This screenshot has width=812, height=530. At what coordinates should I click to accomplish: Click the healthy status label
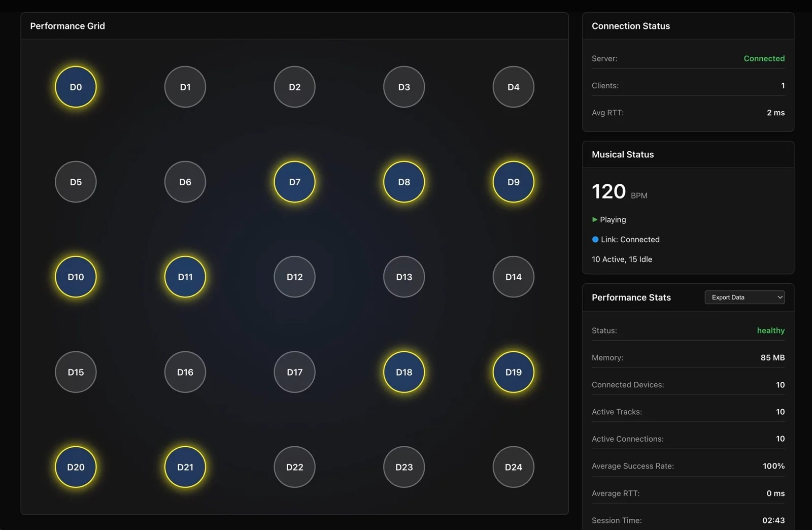click(770, 330)
